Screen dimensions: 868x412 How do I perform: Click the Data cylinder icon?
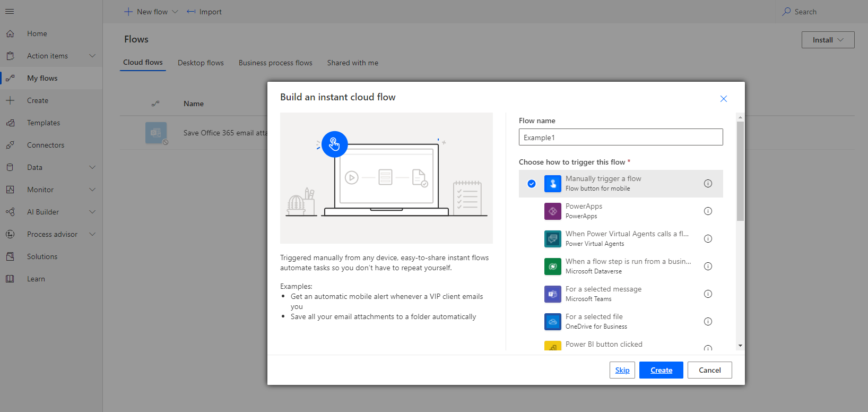coord(10,167)
